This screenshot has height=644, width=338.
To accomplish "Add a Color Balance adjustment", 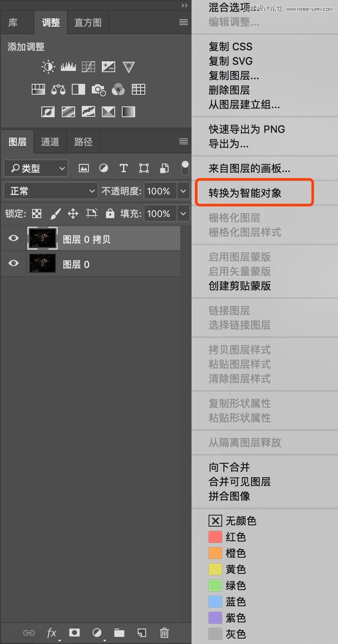I will tap(58, 90).
